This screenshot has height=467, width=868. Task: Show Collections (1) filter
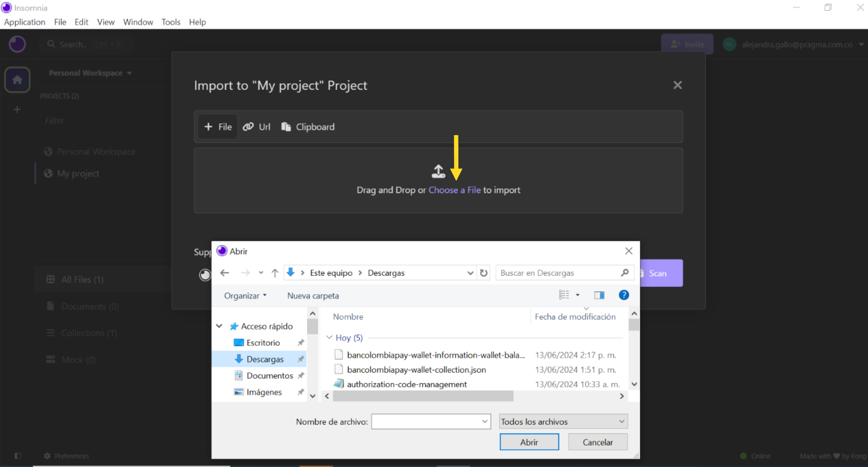tap(89, 333)
